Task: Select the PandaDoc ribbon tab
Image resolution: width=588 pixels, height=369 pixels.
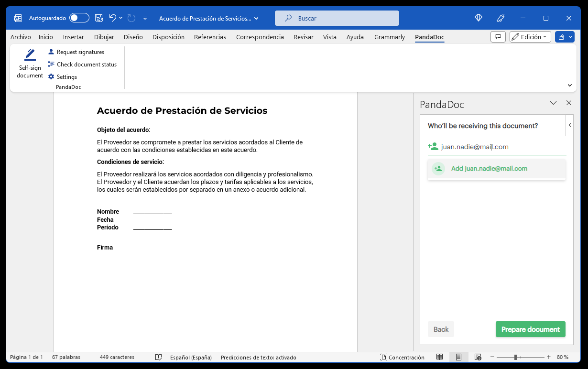Action: [x=430, y=37]
